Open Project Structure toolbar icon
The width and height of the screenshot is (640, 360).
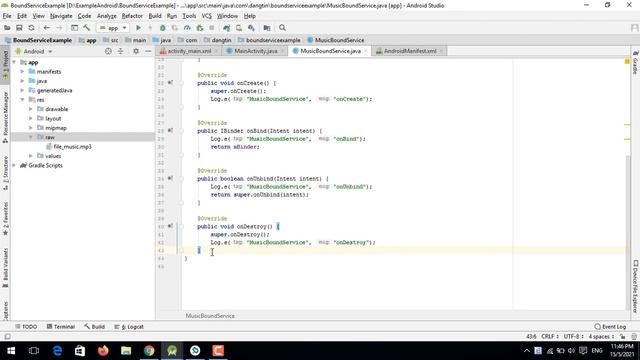[267, 28]
